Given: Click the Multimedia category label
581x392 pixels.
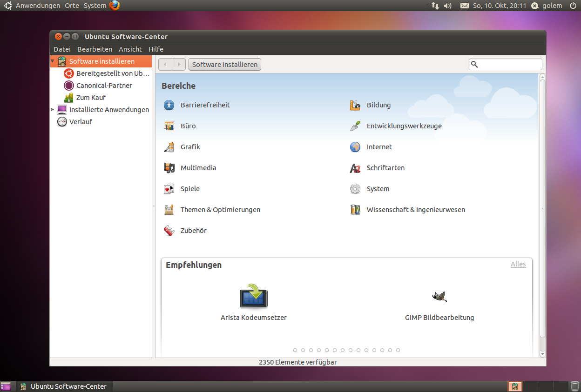Looking at the screenshot, I should 198,168.
